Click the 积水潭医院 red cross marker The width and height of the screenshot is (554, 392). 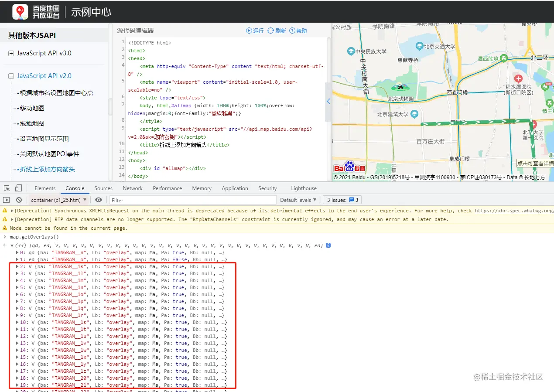coord(518,78)
